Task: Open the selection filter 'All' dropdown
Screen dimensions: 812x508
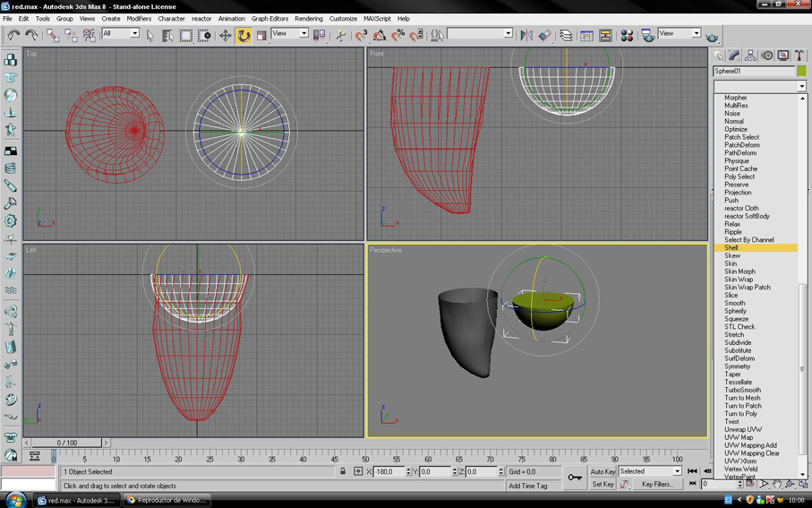Action: (120, 34)
